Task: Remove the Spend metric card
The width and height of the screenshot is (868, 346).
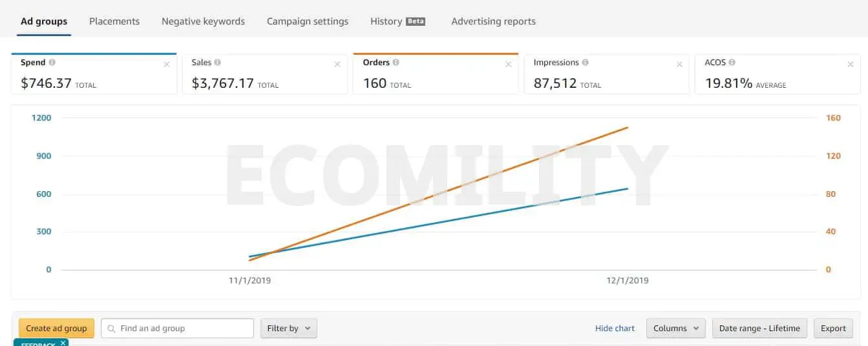Action: [167, 65]
